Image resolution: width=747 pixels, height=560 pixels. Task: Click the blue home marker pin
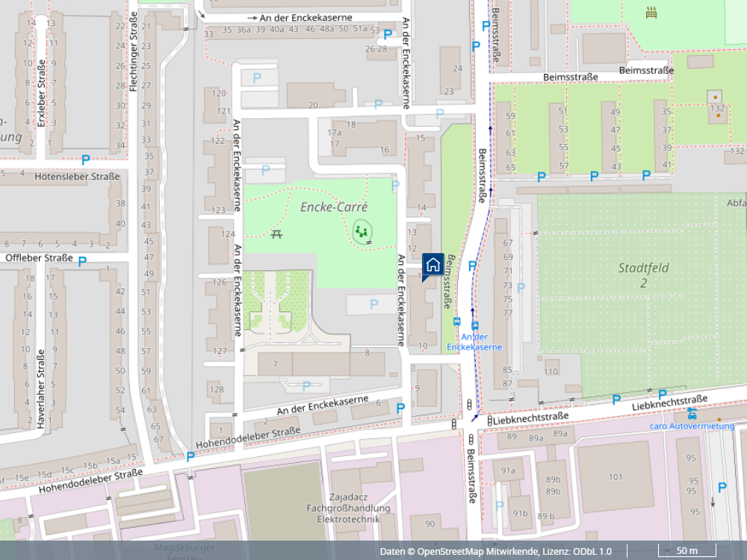click(x=433, y=265)
